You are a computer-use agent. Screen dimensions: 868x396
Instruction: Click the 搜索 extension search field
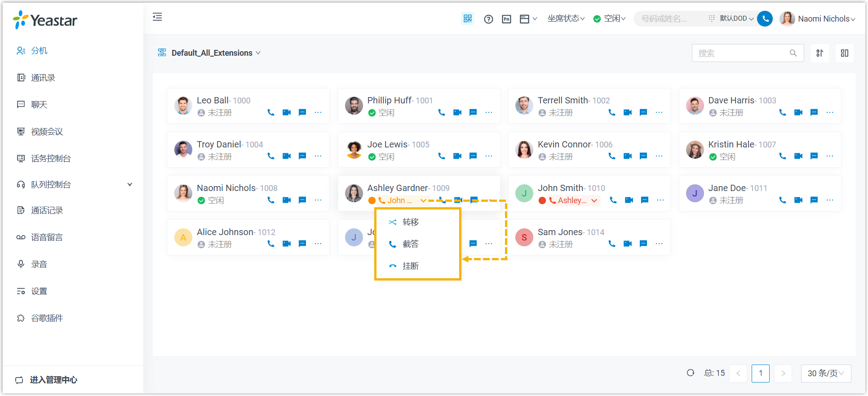tap(741, 53)
